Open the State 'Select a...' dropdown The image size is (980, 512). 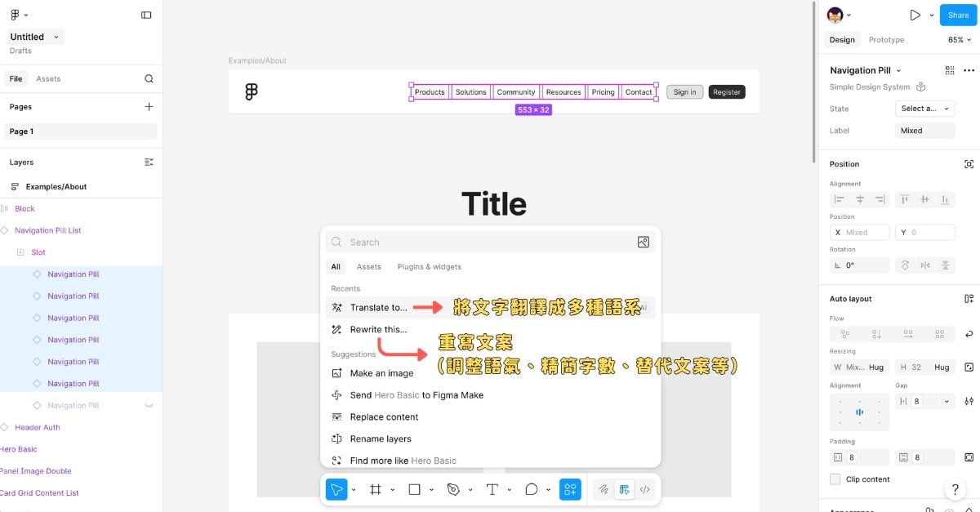pos(925,109)
